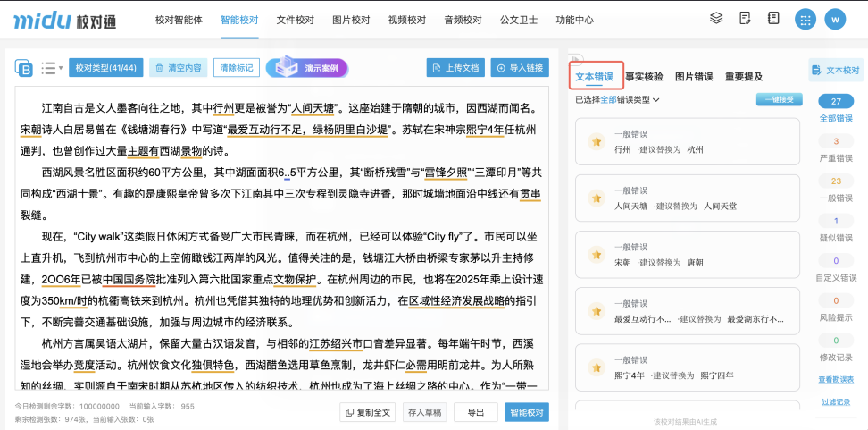Click the blue 'B' copy icon
The height and width of the screenshot is (430, 868).
click(x=24, y=68)
